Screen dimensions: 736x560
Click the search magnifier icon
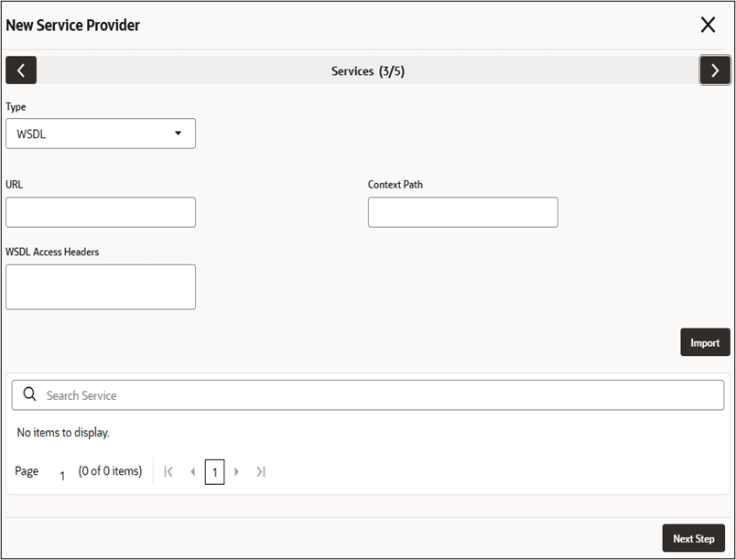click(29, 394)
